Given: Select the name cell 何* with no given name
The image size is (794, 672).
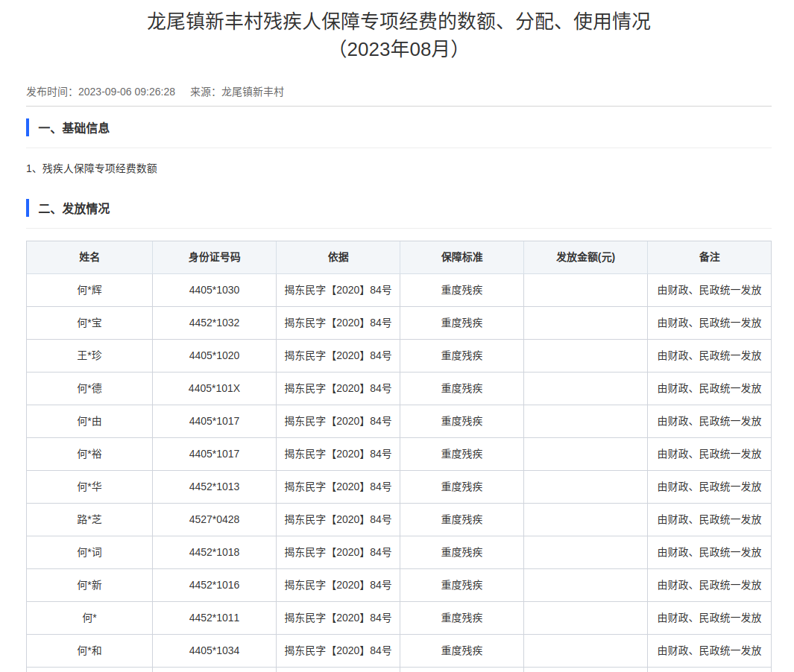Looking at the screenshot, I should click(89, 618).
